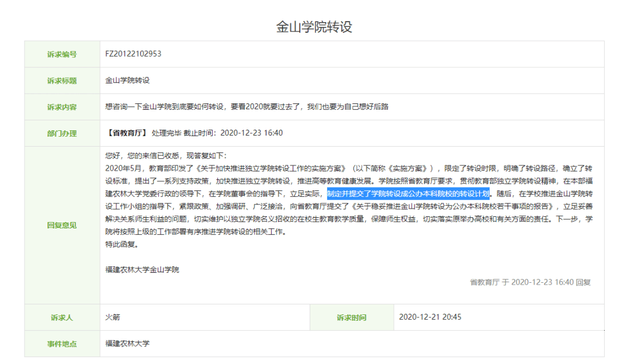Select the 诉求人 label cell
631x364 pixels.
tap(62, 318)
